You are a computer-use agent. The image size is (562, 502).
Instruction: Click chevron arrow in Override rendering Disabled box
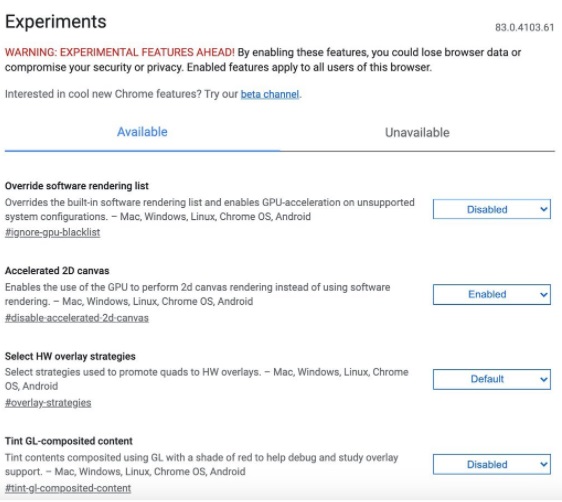point(543,209)
